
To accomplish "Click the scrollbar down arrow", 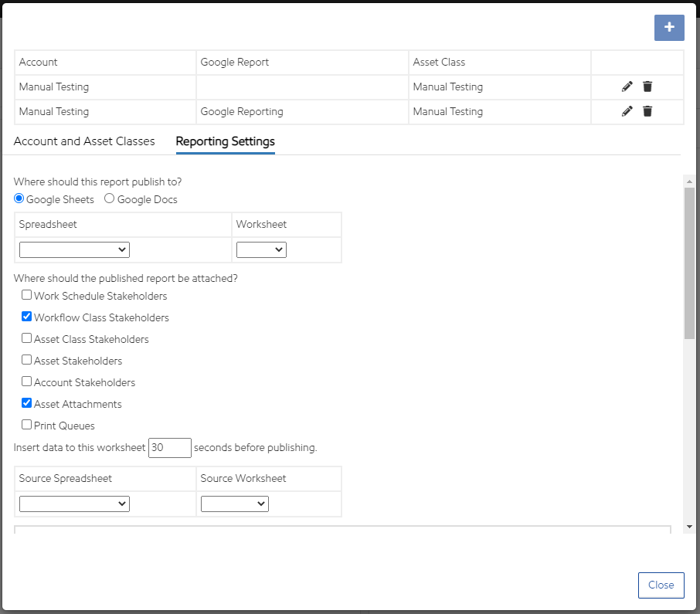I will 689,527.
